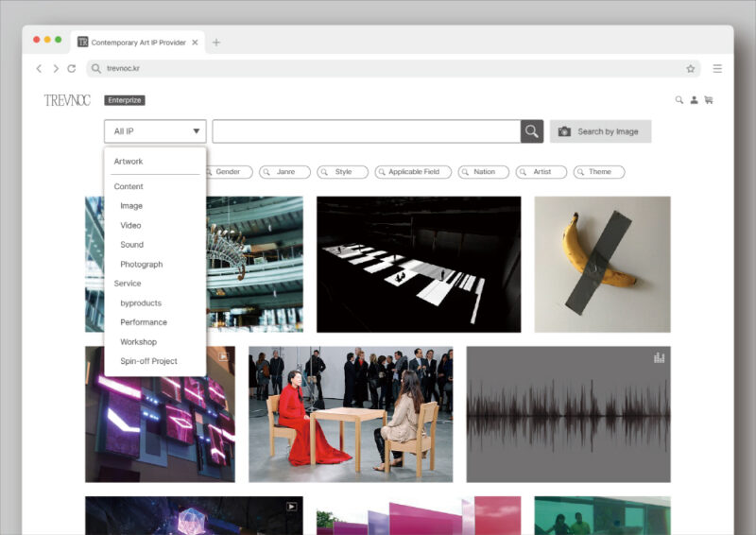Image resolution: width=756 pixels, height=535 pixels.
Task: Close the Contemporary Art IP Provider tab
Action: pos(195,43)
